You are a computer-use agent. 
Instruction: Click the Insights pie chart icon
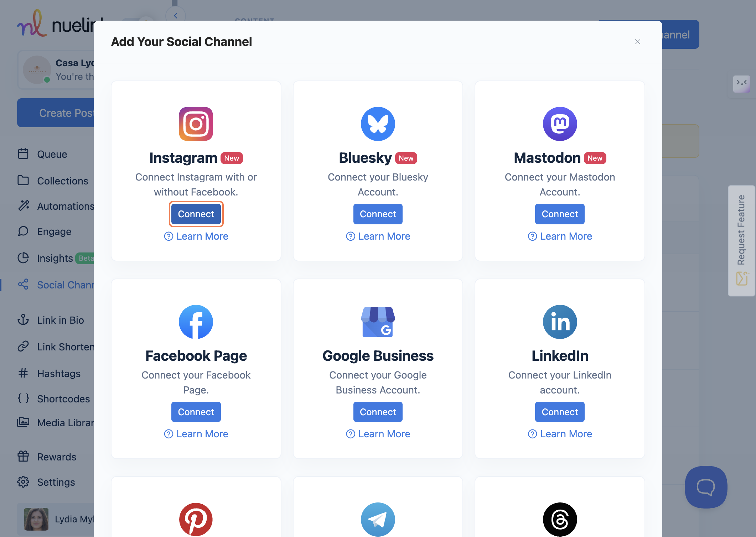point(23,257)
